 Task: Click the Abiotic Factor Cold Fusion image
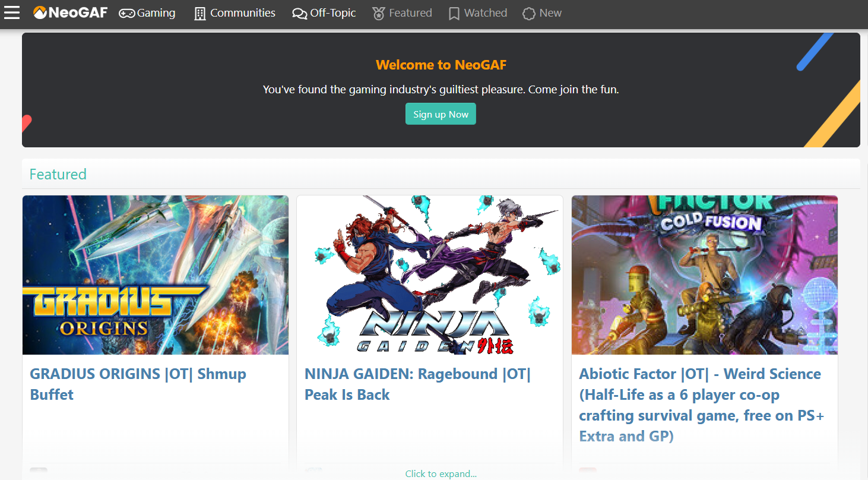[705, 275]
